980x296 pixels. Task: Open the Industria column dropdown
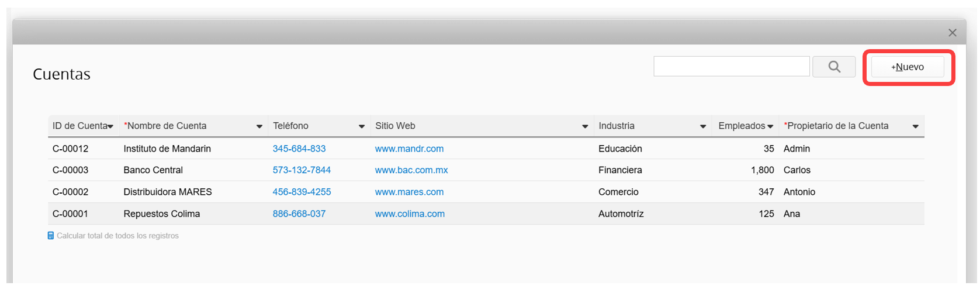coord(702,126)
